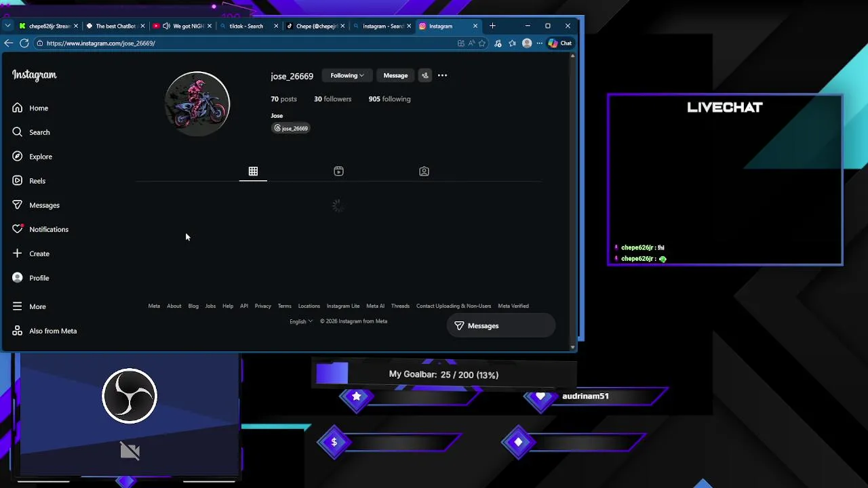868x488 pixels.
Task: Click the OBS logo in the camera overlay
Action: 130,396
